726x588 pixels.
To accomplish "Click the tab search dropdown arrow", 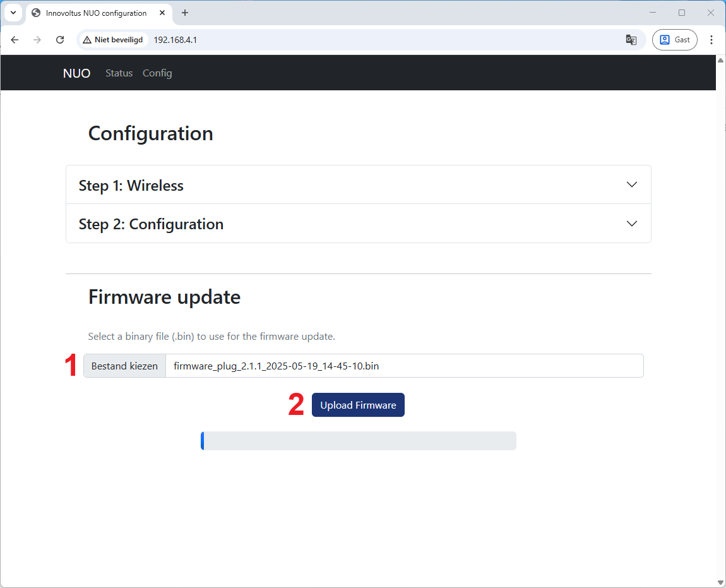I will (13, 13).
